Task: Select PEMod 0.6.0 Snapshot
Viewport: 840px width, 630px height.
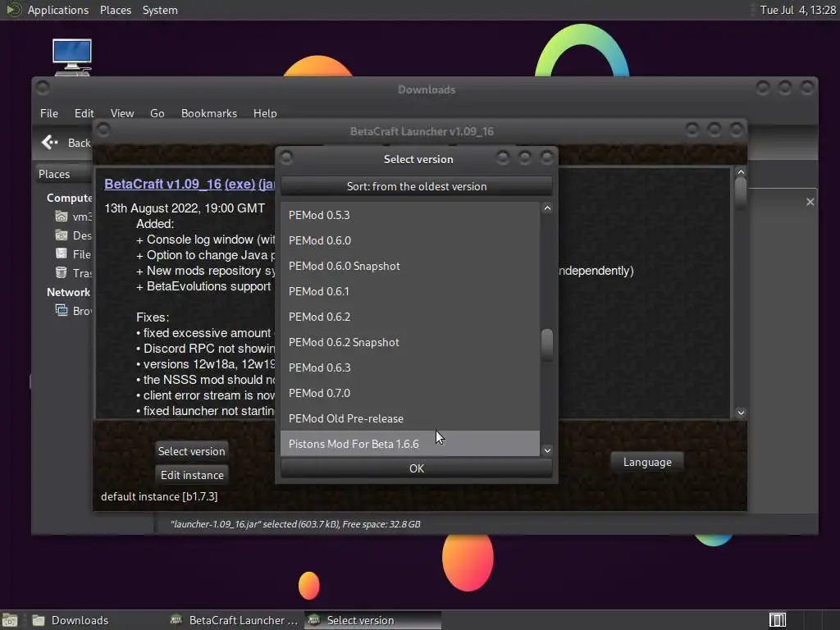Action: 410,266
